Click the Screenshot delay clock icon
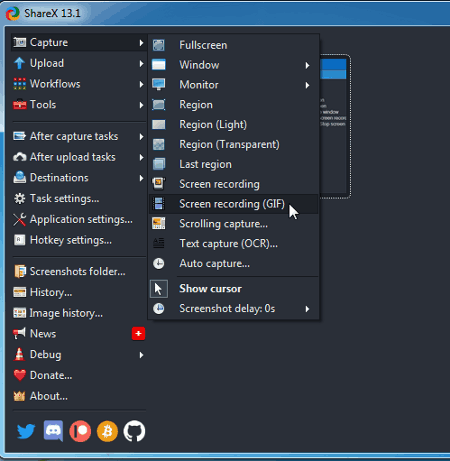Screen dimensions: 450x461 coord(159,308)
